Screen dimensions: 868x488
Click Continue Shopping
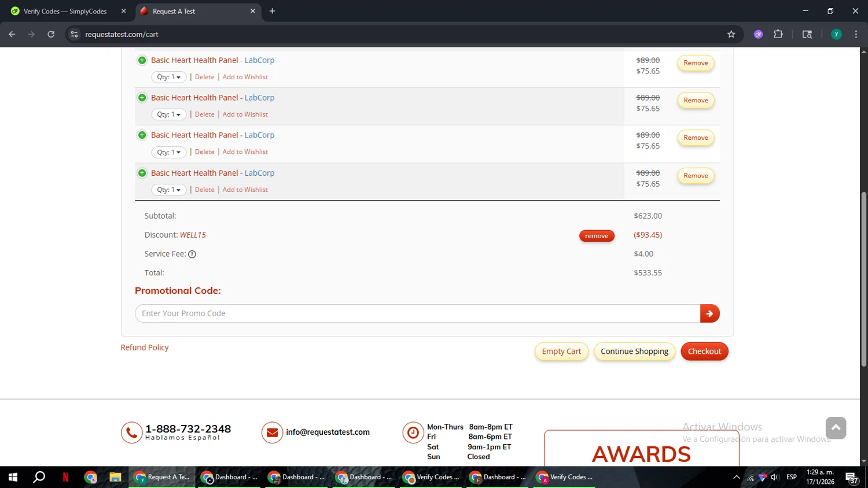coord(634,352)
